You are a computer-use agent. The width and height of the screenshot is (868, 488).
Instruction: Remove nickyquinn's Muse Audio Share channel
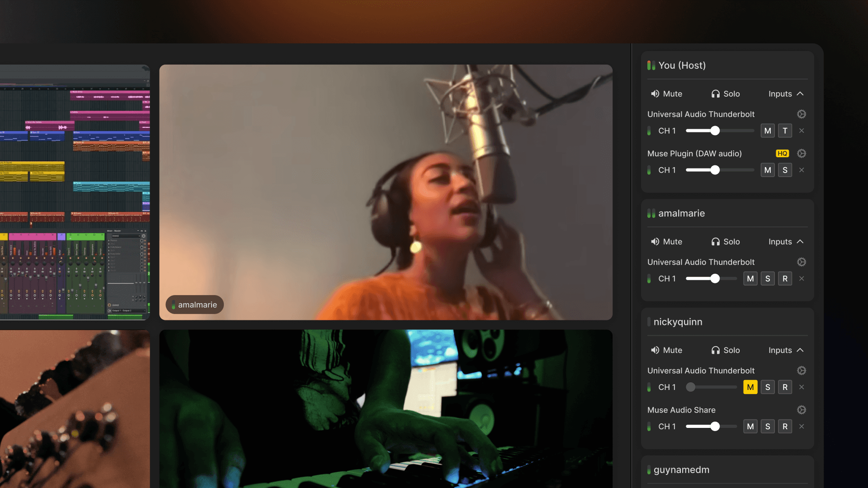coord(801,427)
